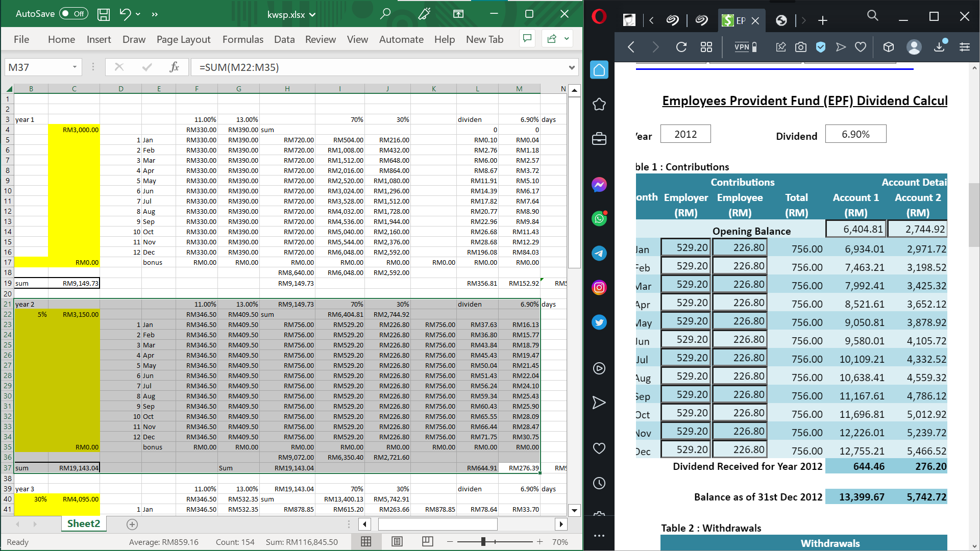
Task: Adjust the Excel zoom slider handle
Action: coord(483,541)
